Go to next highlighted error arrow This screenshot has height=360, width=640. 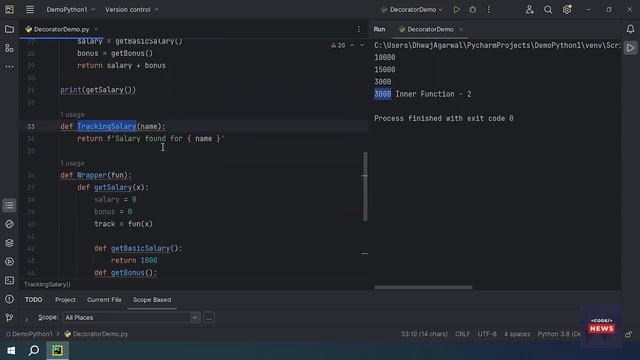click(x=362, y=45)
